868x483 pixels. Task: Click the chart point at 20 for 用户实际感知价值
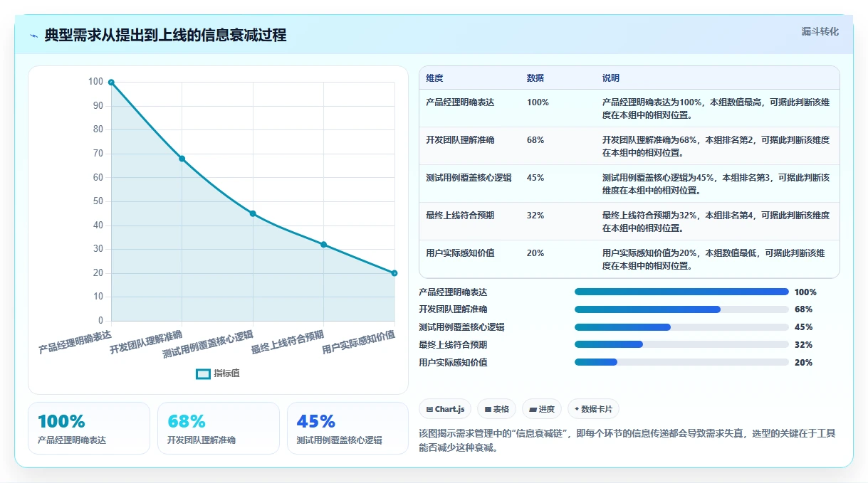[x=394, y=273]
